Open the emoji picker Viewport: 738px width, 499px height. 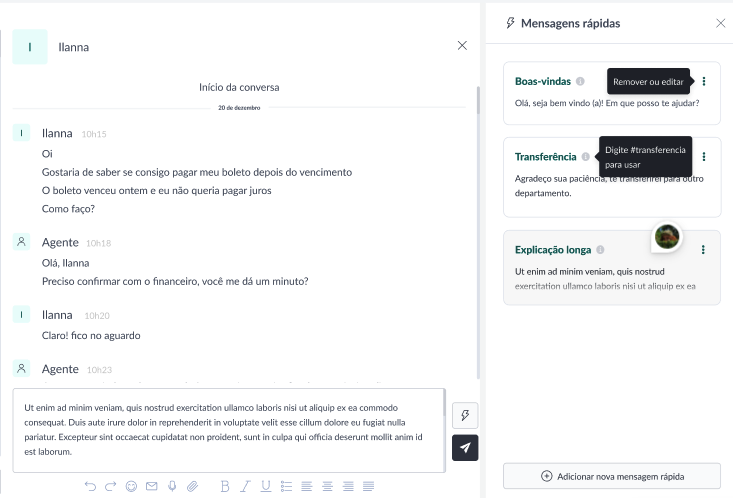(131, 487)
